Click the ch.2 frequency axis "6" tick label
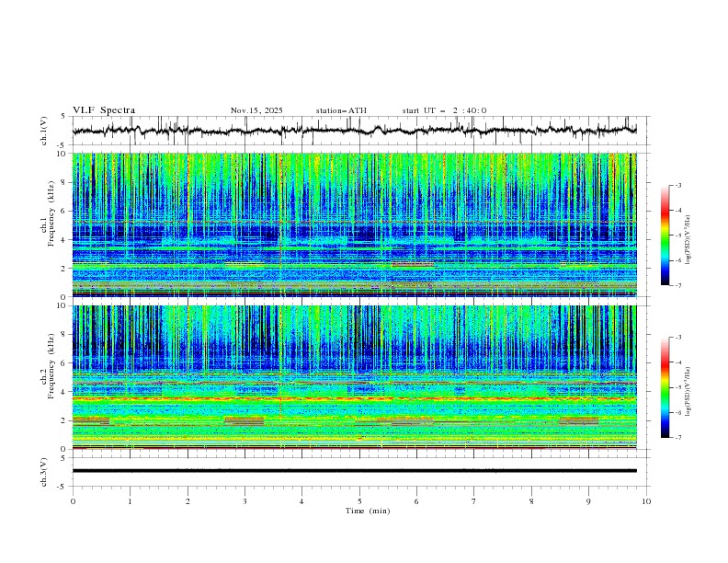Viewport: 728px width, 563px height. pos(65,362)
